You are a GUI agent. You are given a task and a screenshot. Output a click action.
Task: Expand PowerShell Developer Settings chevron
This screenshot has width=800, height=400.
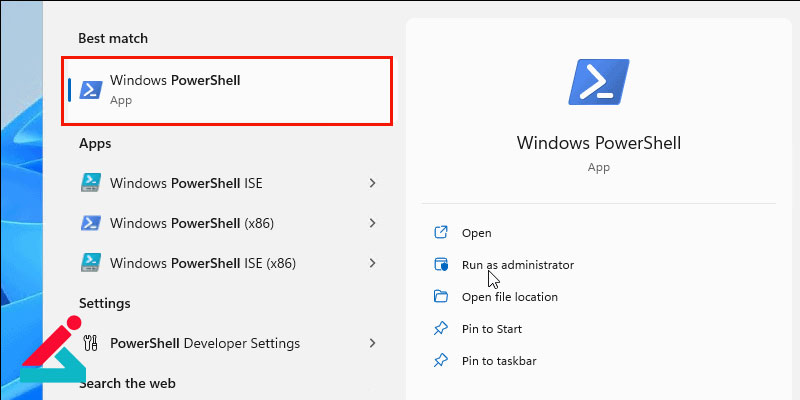click(x=372, y=343)
